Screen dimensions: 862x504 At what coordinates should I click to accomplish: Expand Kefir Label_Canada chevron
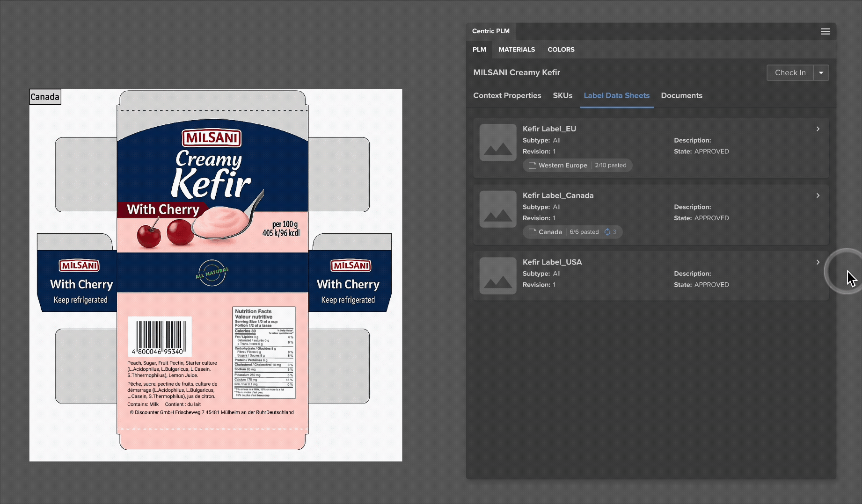coord(818,195)
